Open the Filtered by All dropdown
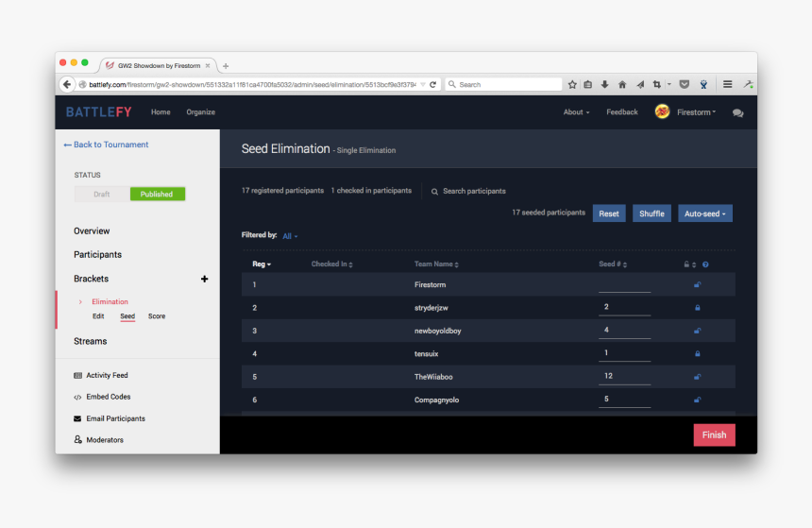Image resolution: width=812 pixels, height=528 pixels. pos(290,236)
